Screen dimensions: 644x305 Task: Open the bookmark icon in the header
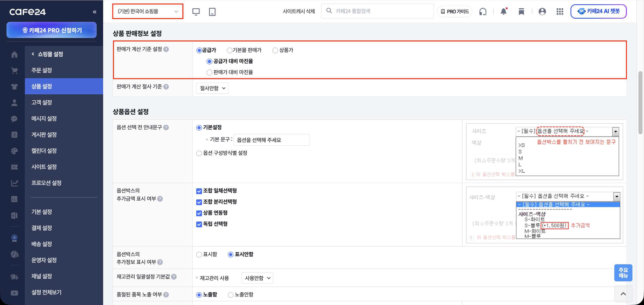tap(521, 12)
